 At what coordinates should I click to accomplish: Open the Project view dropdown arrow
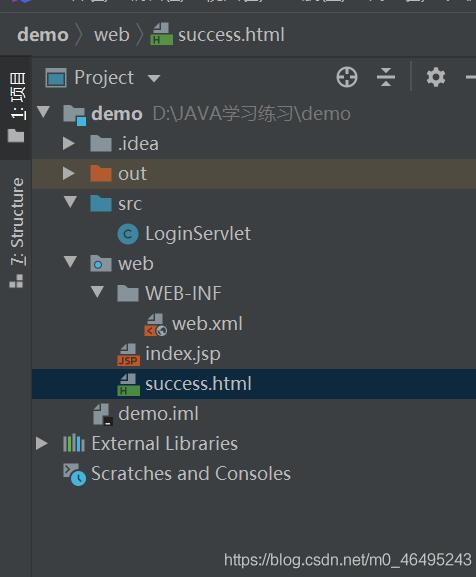[x=154, y=78]
